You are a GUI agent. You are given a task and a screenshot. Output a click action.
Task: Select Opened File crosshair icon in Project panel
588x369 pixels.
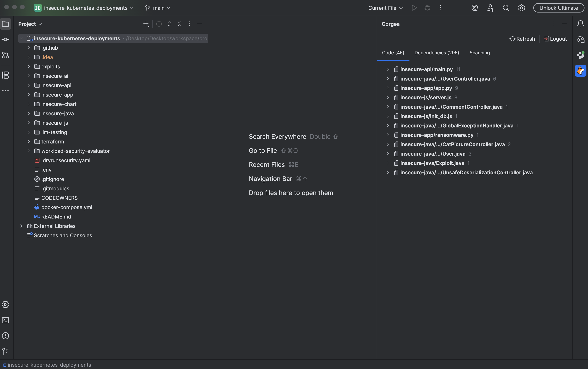159,24
